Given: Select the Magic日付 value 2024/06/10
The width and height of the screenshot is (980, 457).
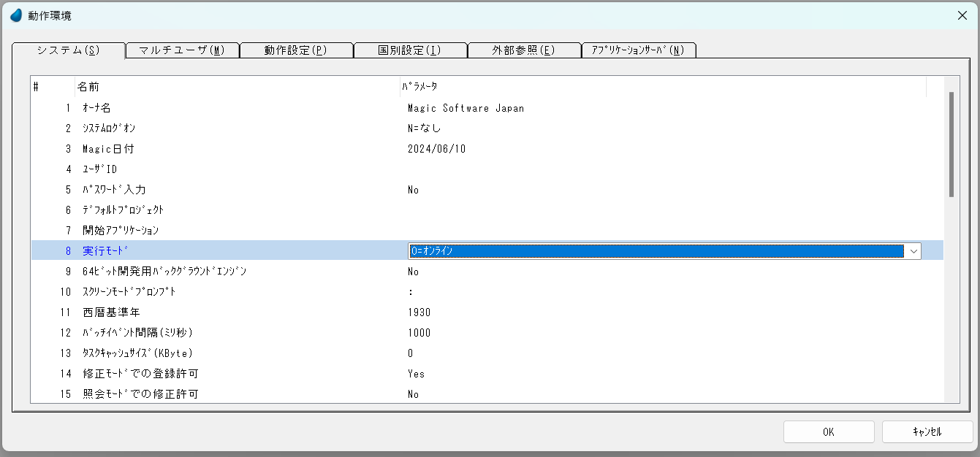Looking at the screenshot, I should [436, 149].
